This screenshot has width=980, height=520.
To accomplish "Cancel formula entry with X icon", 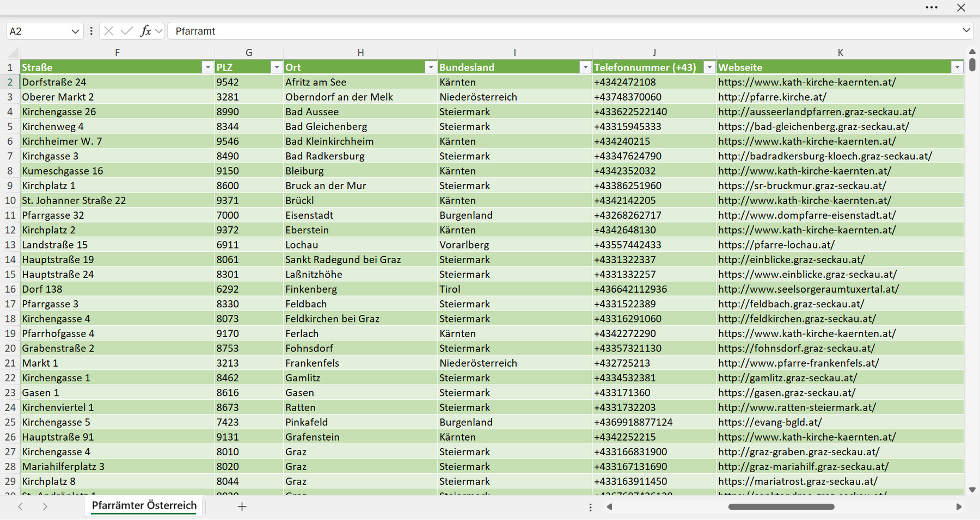I will coord(109,31).
